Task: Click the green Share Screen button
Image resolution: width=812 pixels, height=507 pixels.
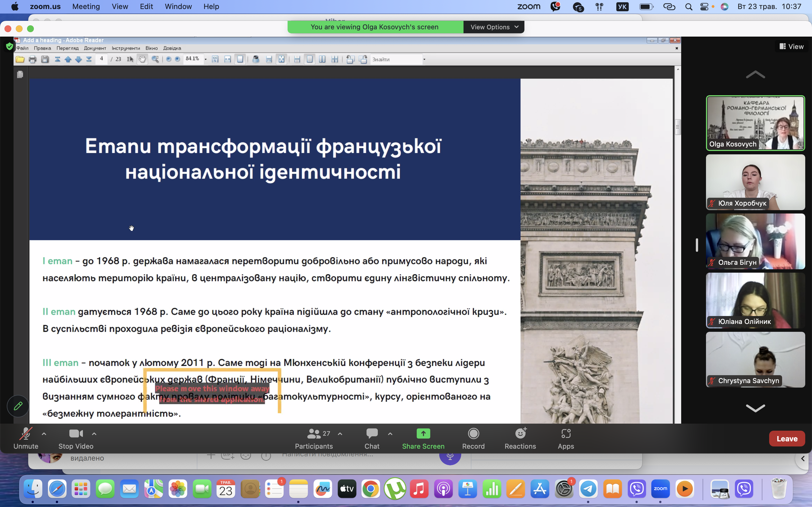Action: click(423, 434)
